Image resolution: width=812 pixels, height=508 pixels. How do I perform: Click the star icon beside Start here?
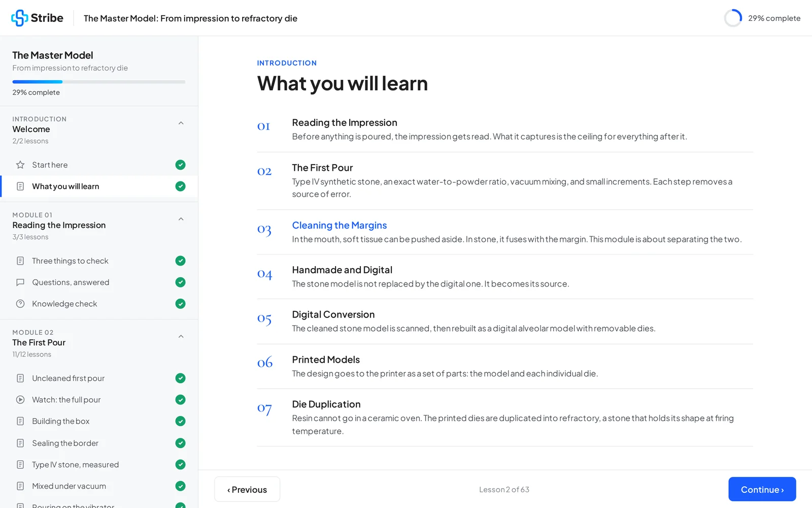(x=20, y=165)
